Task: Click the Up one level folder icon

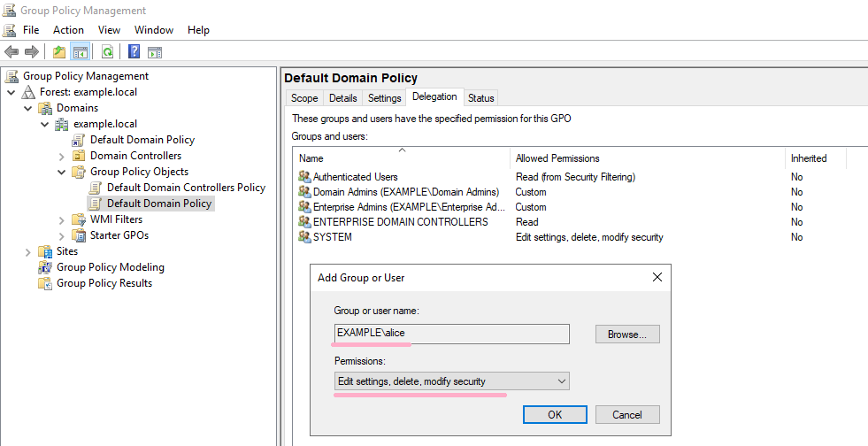Action: (x=59, y=52)
